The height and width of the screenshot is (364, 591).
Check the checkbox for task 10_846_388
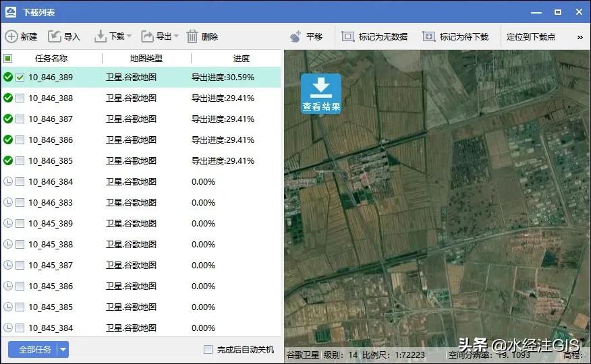pyautogui.click(x=20, y=98)
